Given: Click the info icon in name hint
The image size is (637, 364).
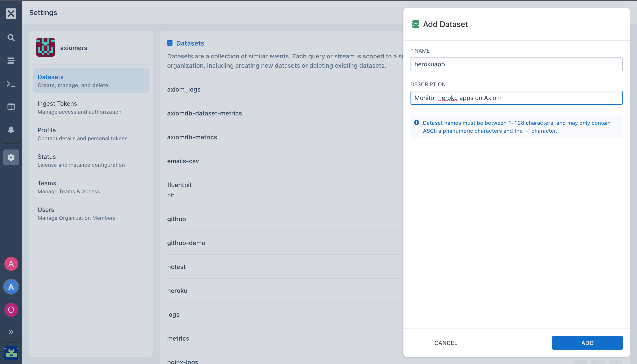Looking at the screenshot, I should 416,123.
